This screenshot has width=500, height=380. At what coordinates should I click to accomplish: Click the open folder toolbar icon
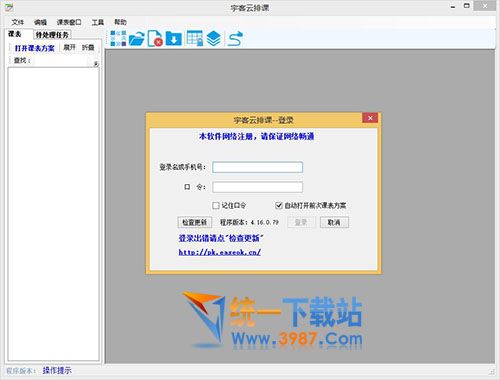point(137,39)
